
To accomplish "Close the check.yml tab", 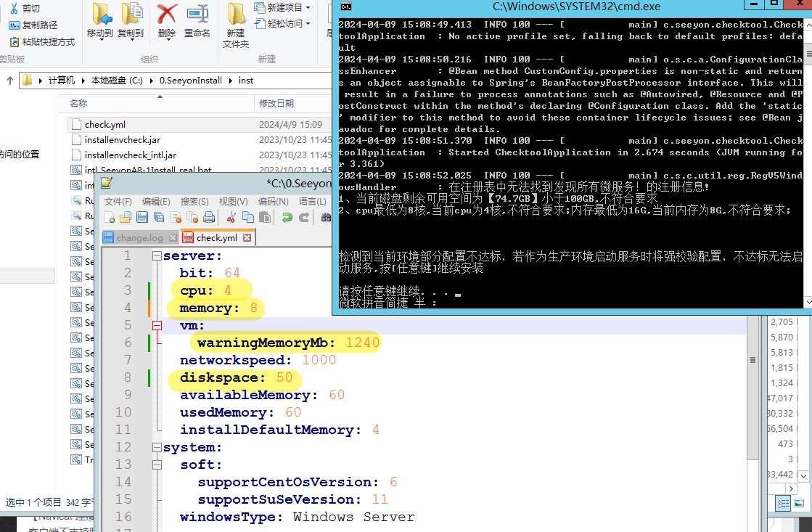I will [247, 238].
